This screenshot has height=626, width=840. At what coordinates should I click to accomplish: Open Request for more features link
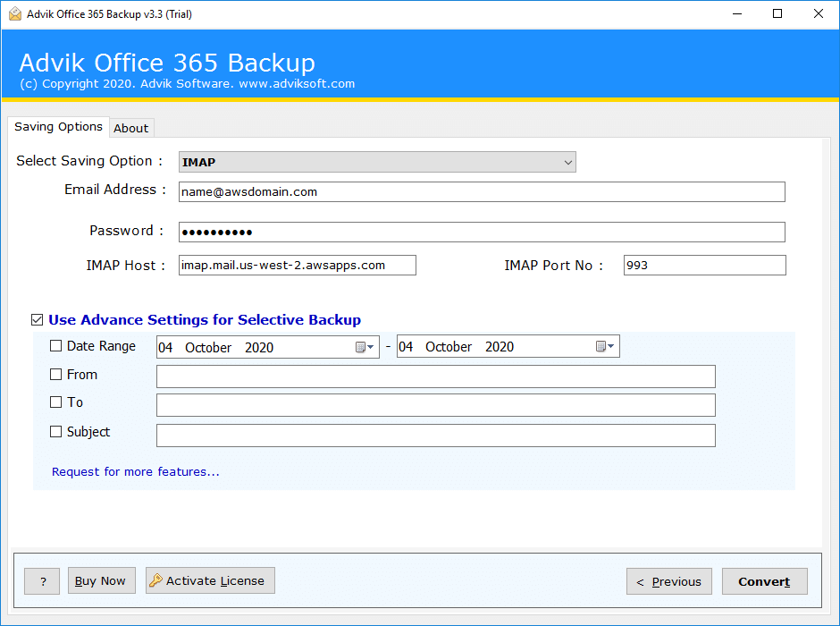click(x=136, y=471)
